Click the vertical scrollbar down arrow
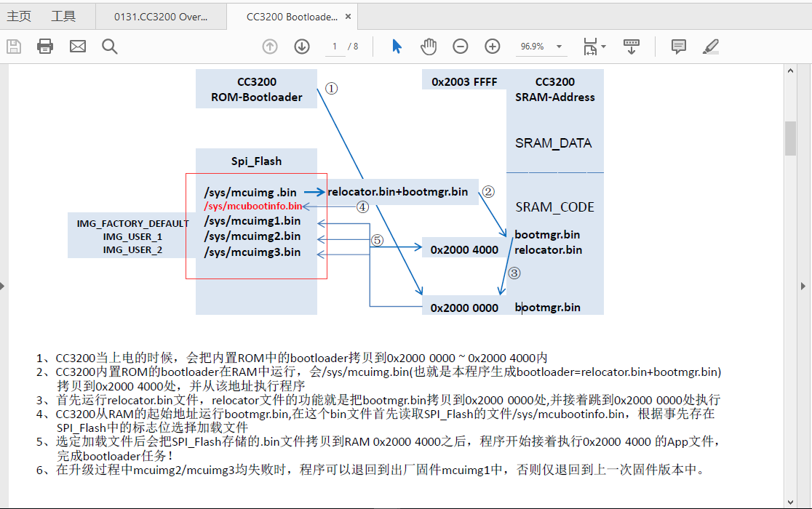This screenshot has width=812, height=509. (790, 502)
